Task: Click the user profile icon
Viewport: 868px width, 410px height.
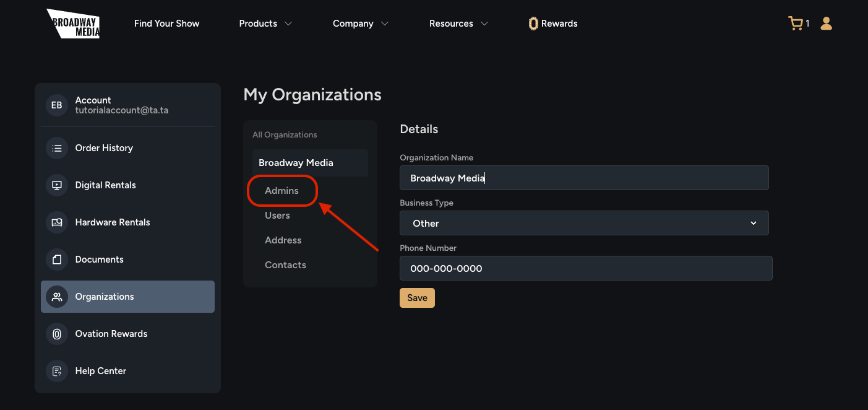Action: [827, 23]
